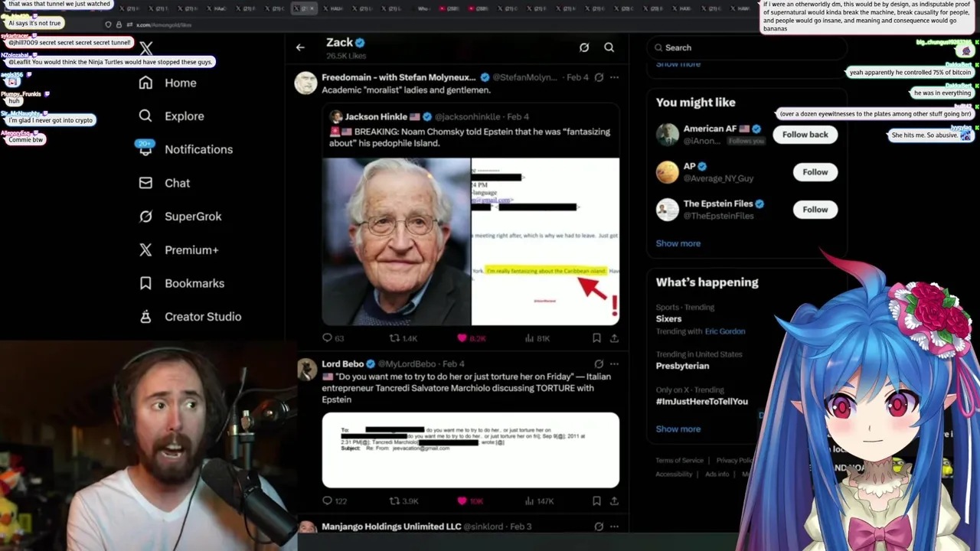Screen dimensions: 980x551
Task: Open more options on the Manjango Holdings post
Action: click(614, 527)
